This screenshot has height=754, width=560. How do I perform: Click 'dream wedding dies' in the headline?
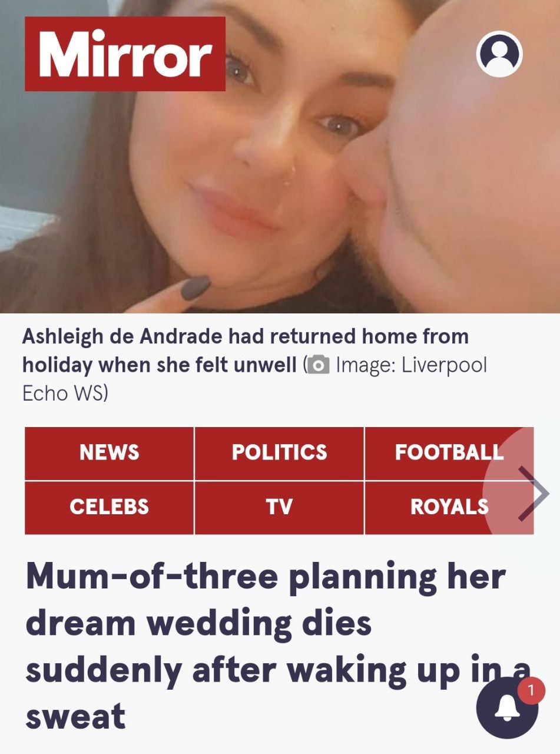click(198, 624)
